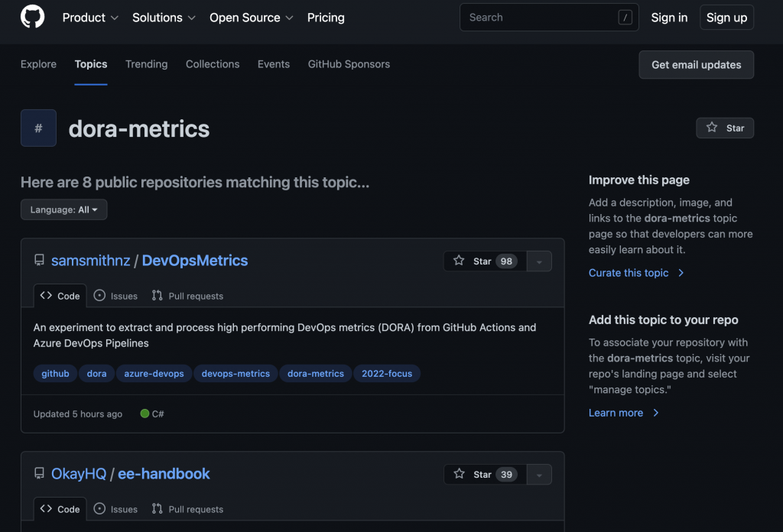
Task: Select the 2022-focus topic tag
Action: coord(387,373)
